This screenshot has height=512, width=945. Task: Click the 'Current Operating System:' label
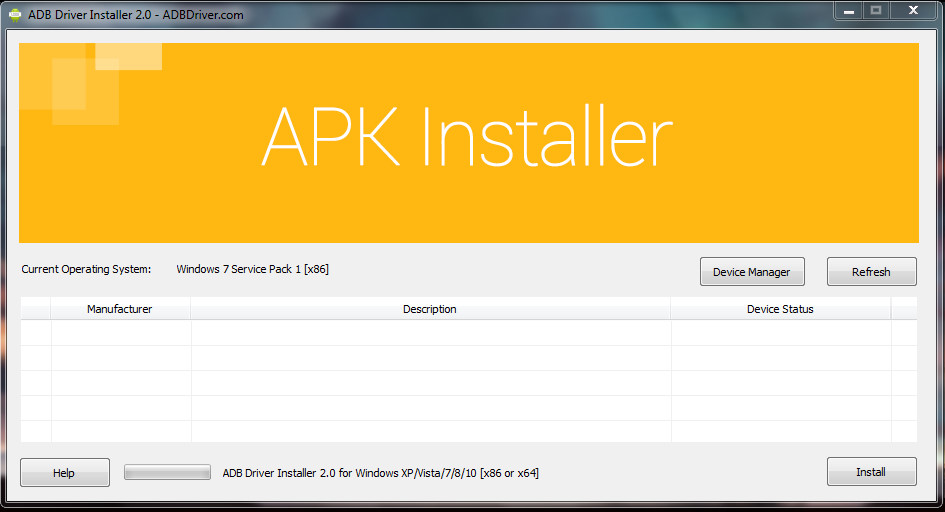86,269
